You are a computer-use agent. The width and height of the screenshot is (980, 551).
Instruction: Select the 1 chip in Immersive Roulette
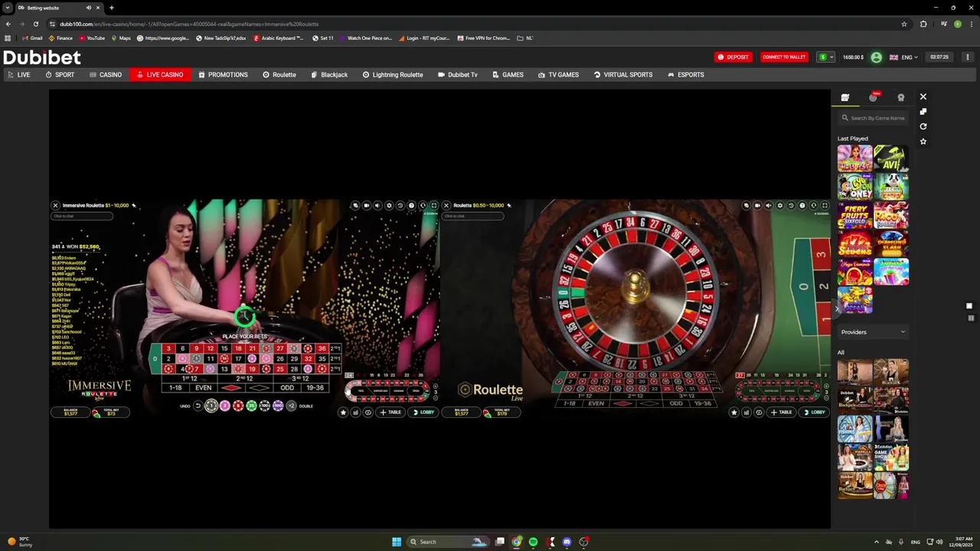pos(211,406)
